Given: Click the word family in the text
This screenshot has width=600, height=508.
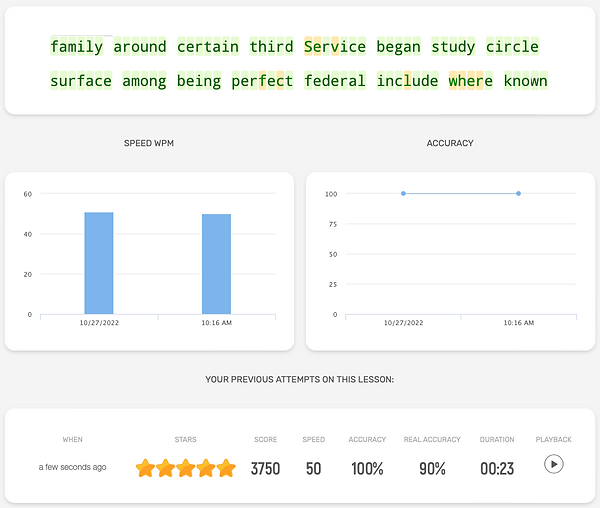Looking at the screenshot, I should point(77,47).
